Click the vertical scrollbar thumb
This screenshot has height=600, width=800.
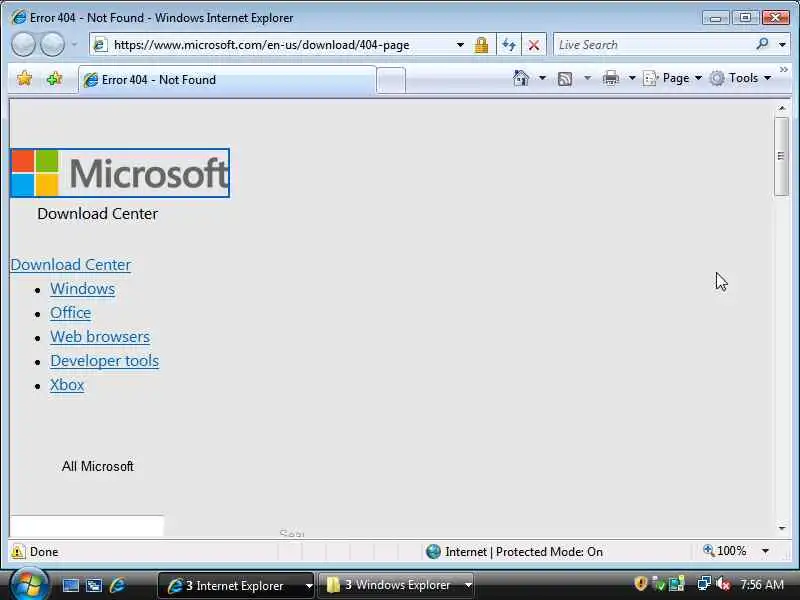(781, 156)
